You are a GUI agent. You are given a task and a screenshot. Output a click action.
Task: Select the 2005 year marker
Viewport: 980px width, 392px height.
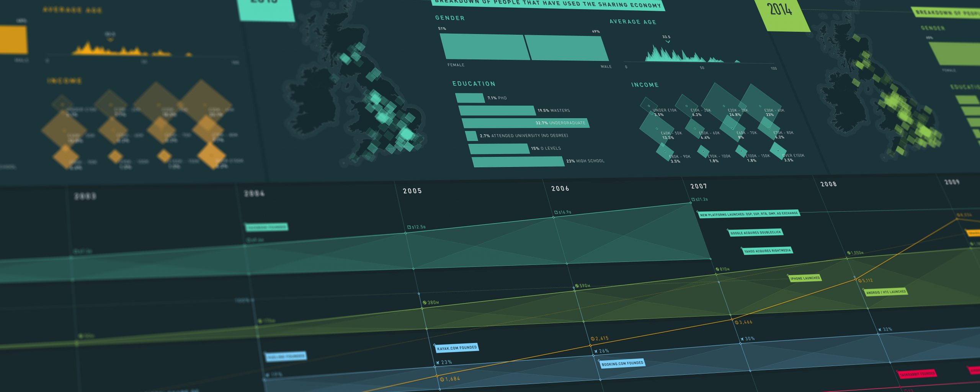click(x=412, y=191)
